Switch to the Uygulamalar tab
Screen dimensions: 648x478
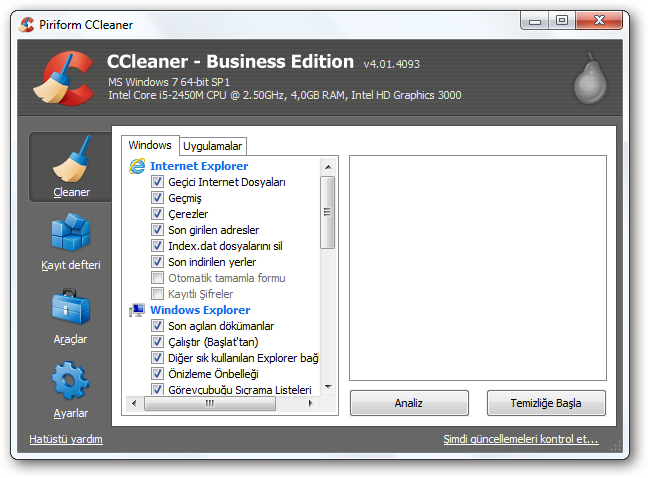click(x=213, y=146)
